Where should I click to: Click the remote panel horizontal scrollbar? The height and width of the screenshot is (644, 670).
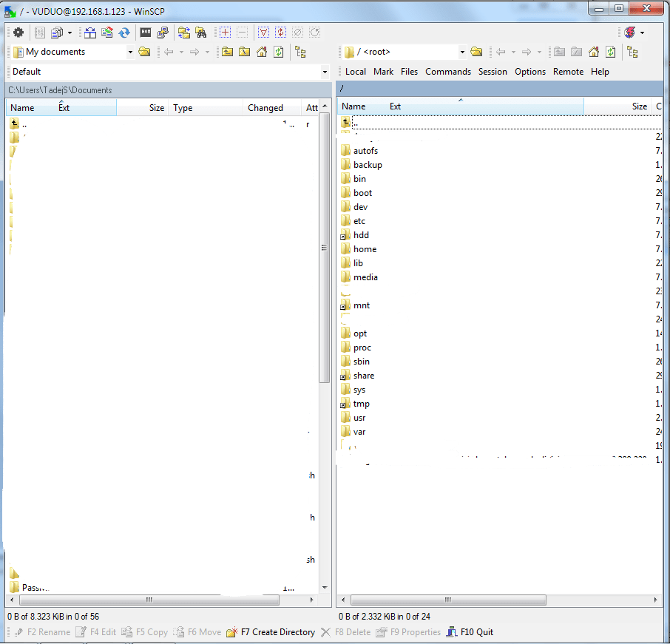pos(498,600)
